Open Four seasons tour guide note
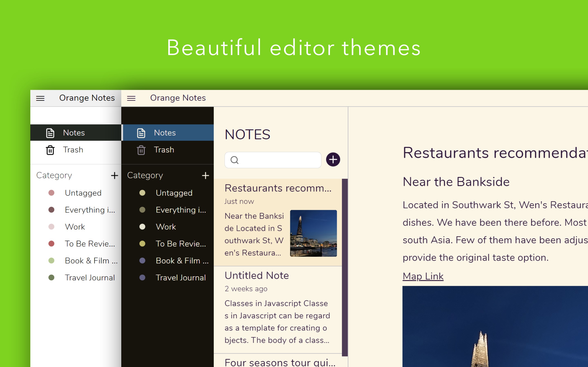The height and width of the screenshot is (367, 588). coord(280,362)
